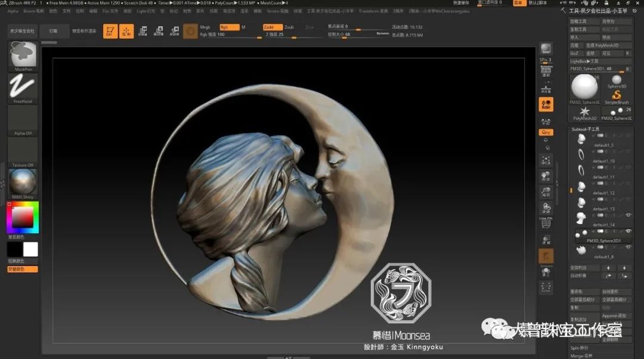Click the Move view icon
The image size is (644, 359).
point(546,176)
